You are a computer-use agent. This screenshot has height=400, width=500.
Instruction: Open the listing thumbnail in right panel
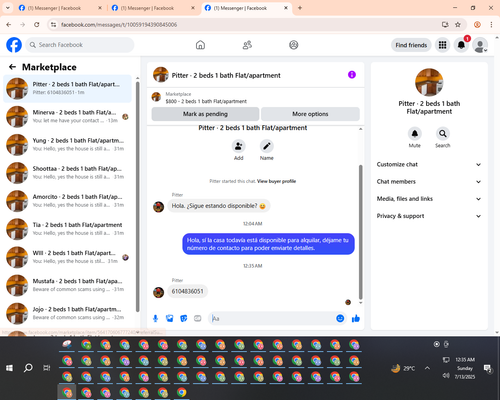point(429,82)
